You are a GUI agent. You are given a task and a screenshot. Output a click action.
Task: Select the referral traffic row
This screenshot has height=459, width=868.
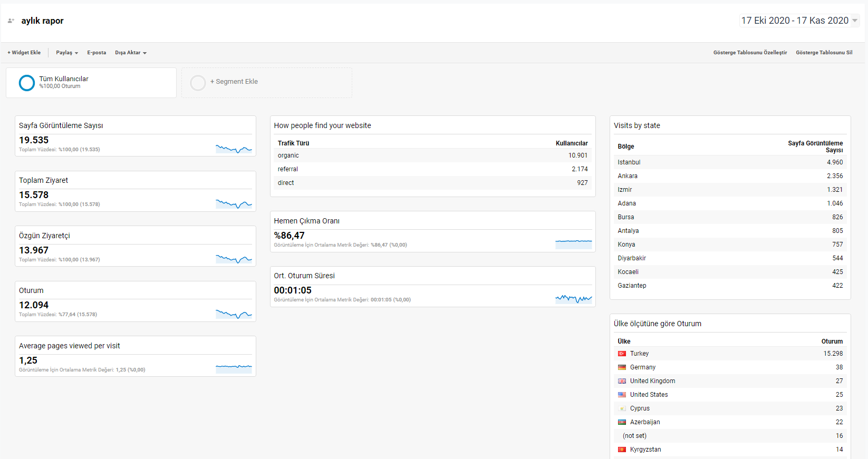click(x=432, y=169)
